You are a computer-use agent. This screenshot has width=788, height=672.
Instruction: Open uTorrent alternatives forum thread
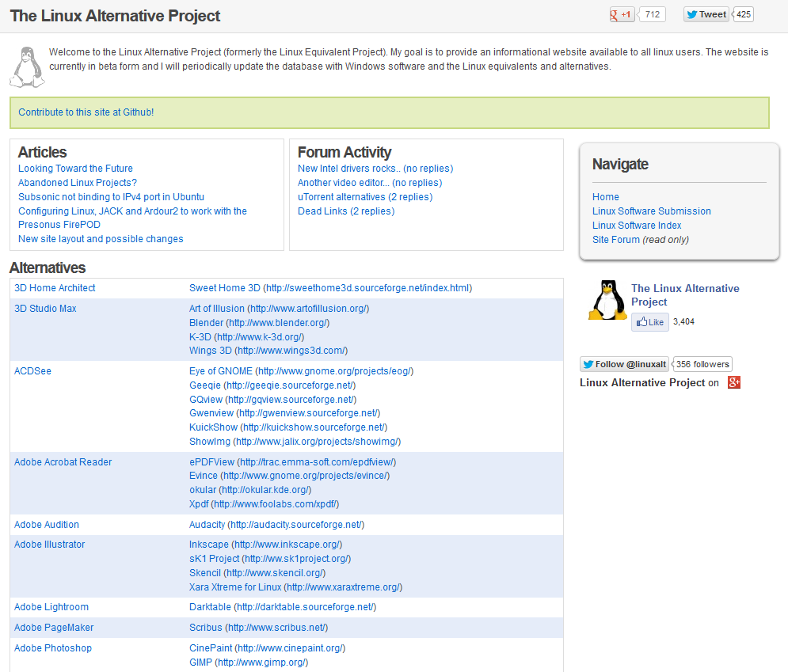coord(365,197)
